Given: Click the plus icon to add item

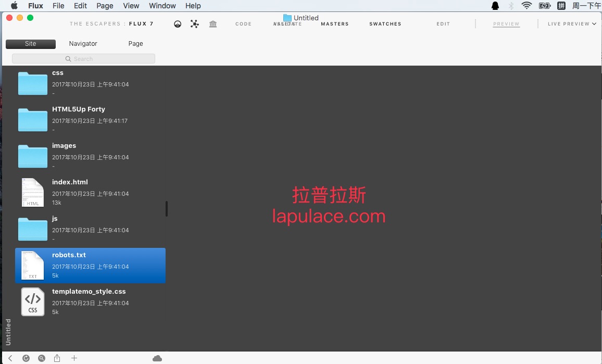Looking at the screenshot, I should (74, 358).
